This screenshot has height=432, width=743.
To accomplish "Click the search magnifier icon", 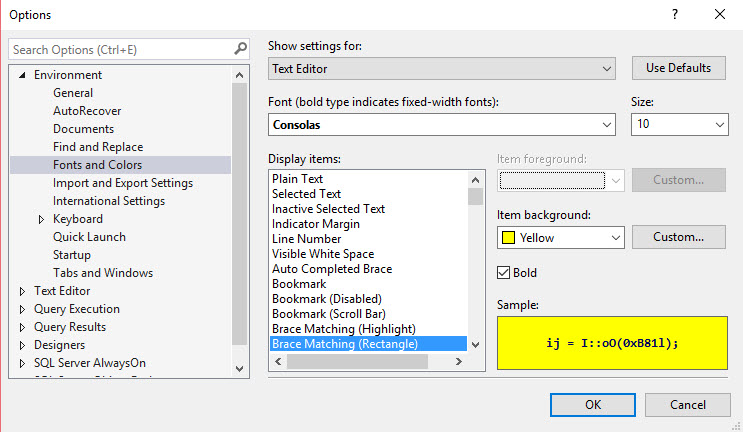I will click(x=240, y=49).
